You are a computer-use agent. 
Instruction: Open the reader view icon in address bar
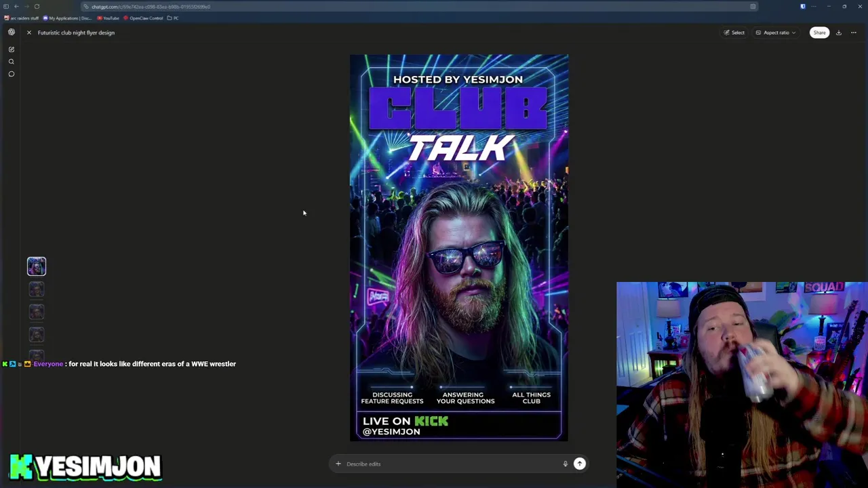[x=753, y=7]
